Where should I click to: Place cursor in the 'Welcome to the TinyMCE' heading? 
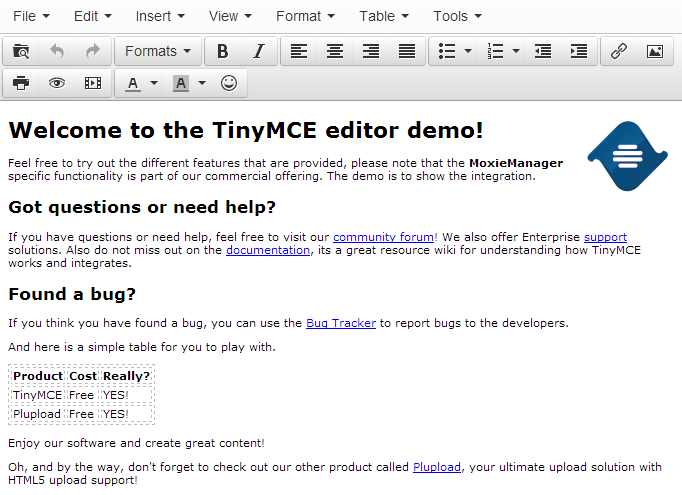(246, 130)
